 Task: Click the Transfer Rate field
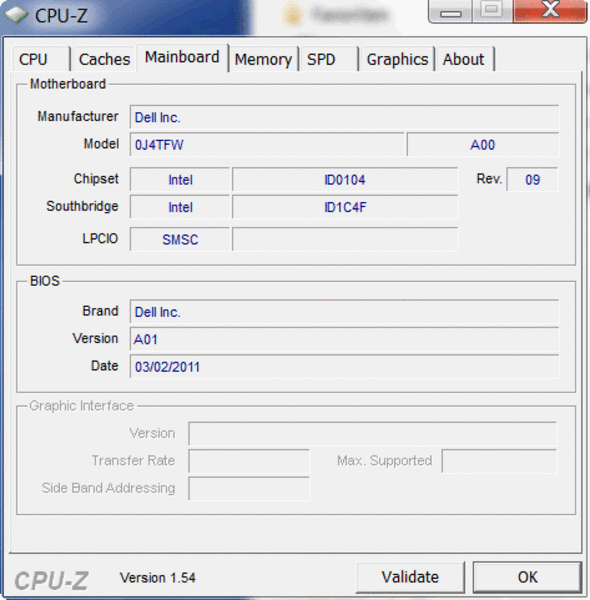point(249,461)
